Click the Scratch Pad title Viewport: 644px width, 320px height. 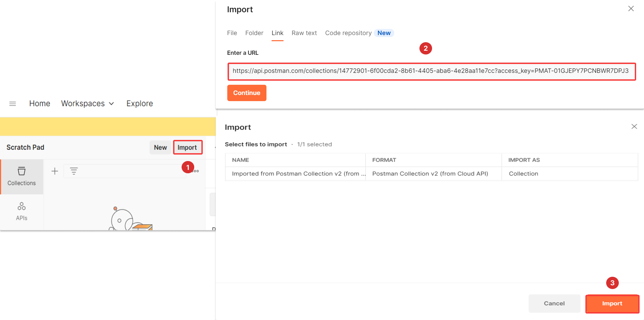pyautogui.click(x=26, y=147)
